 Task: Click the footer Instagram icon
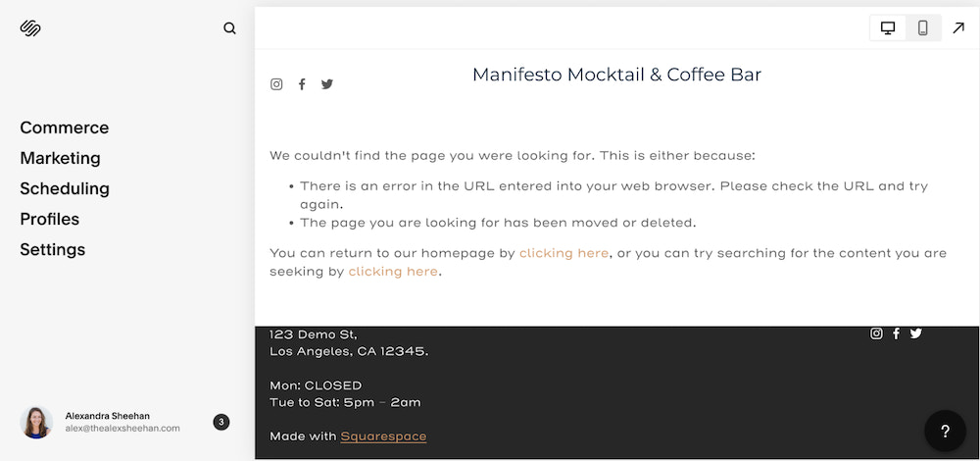[x=876, y=333]
